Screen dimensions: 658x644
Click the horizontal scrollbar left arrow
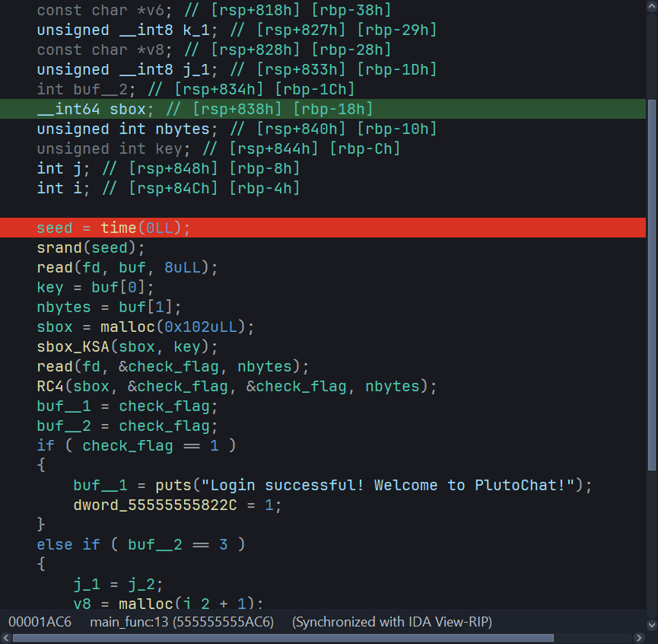pyautogui.click(x=6, y=637)
